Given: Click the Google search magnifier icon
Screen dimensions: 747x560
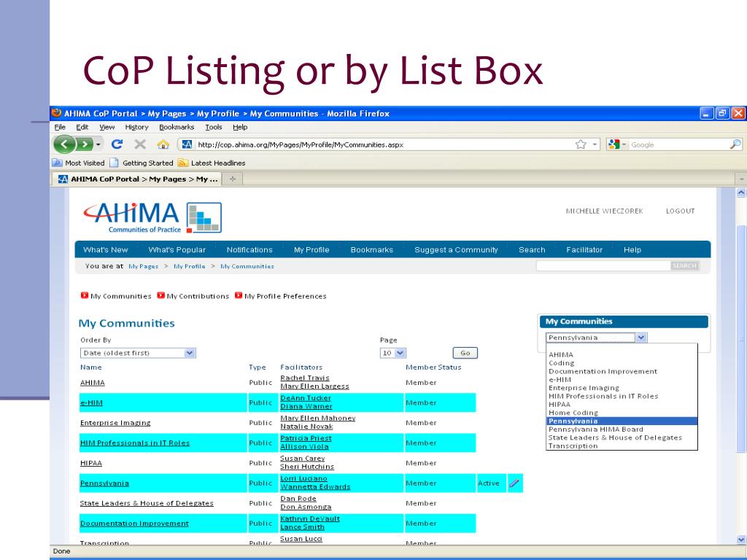Looking at the screenshot, I should (735, 144).
